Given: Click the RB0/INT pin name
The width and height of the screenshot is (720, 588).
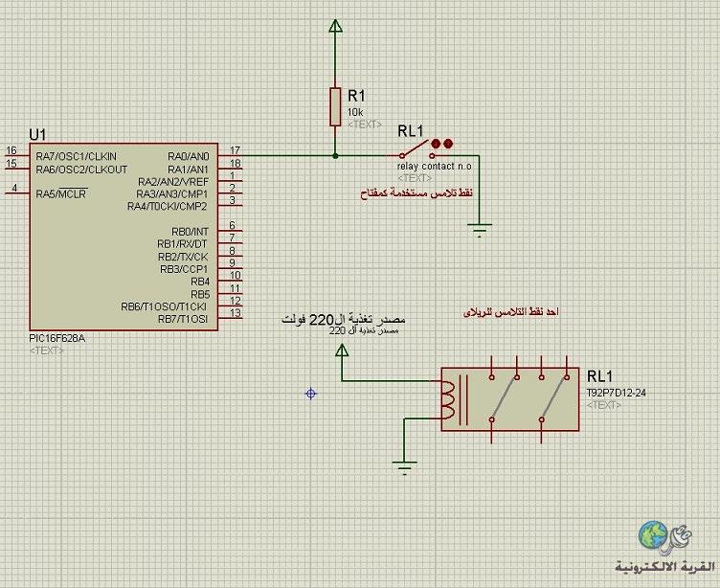Looking at the screenshot, I should (191, 232).
